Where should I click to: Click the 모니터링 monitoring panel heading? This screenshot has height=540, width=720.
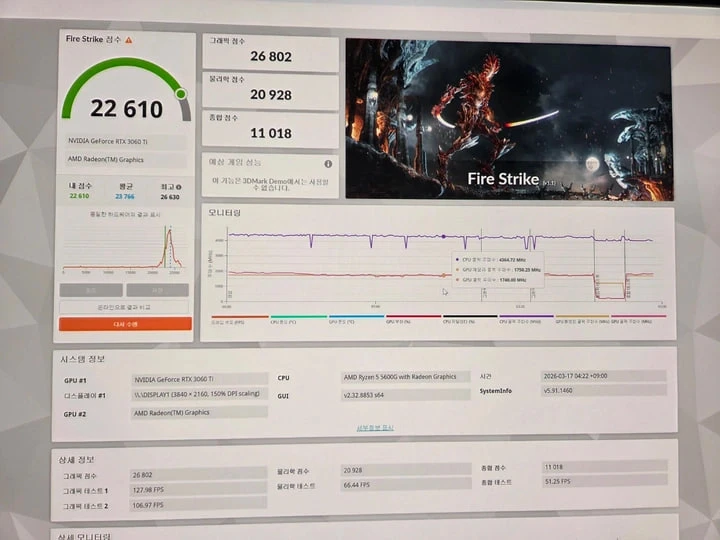pos(225,213)
